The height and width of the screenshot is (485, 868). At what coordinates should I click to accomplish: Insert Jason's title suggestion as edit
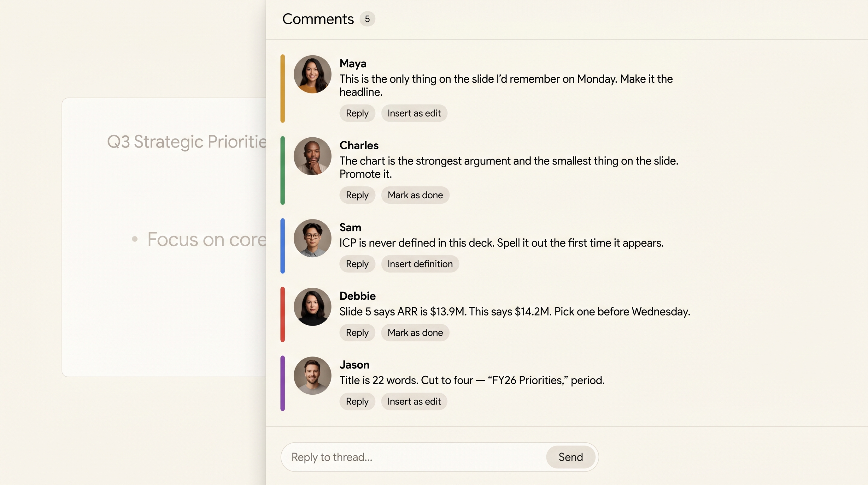tap(414, 401)
